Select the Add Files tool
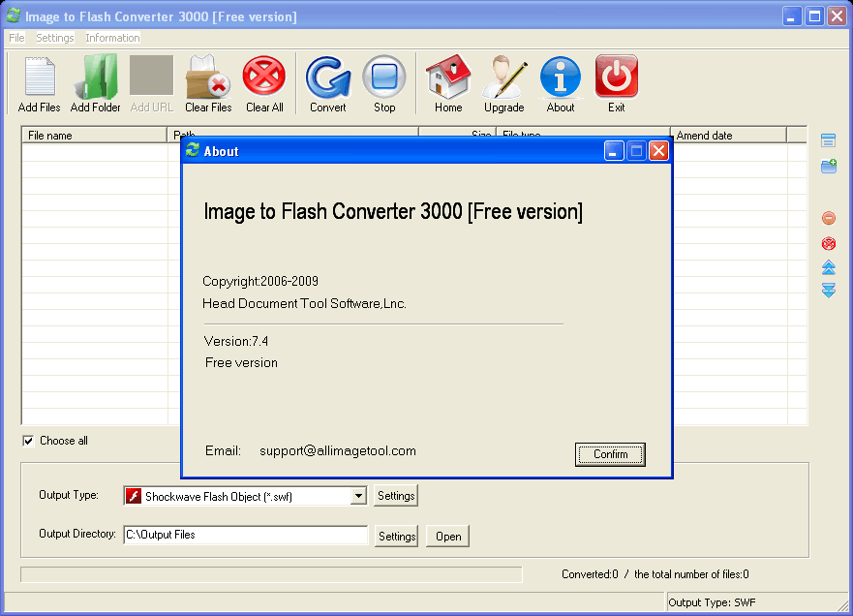The image size is (853, 616). (x=38, y=82)
